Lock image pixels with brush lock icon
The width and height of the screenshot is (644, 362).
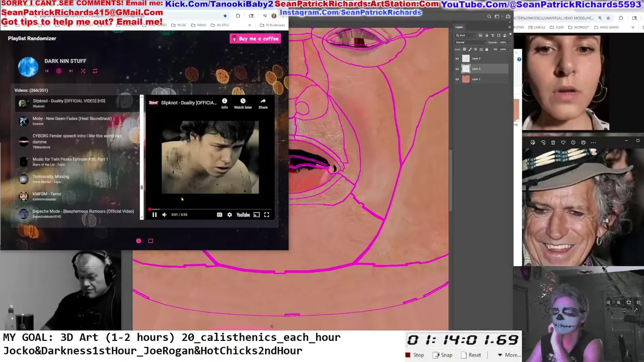coord(470,49)
